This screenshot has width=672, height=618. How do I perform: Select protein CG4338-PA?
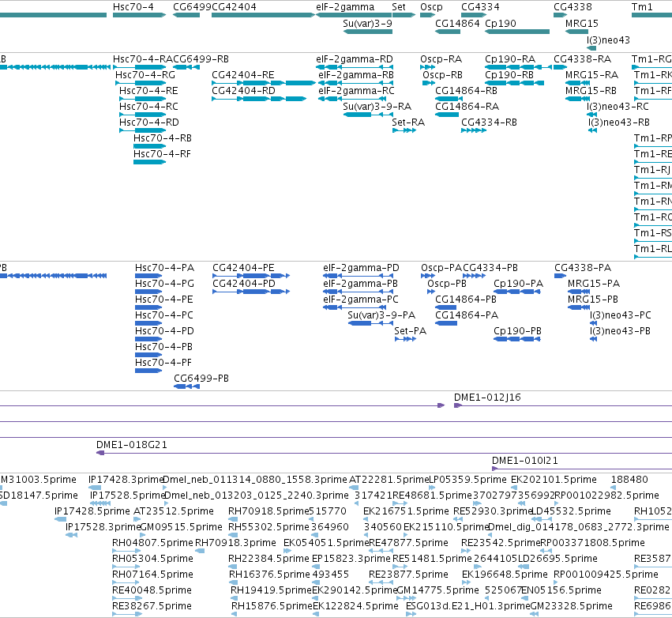pos(560,276)
